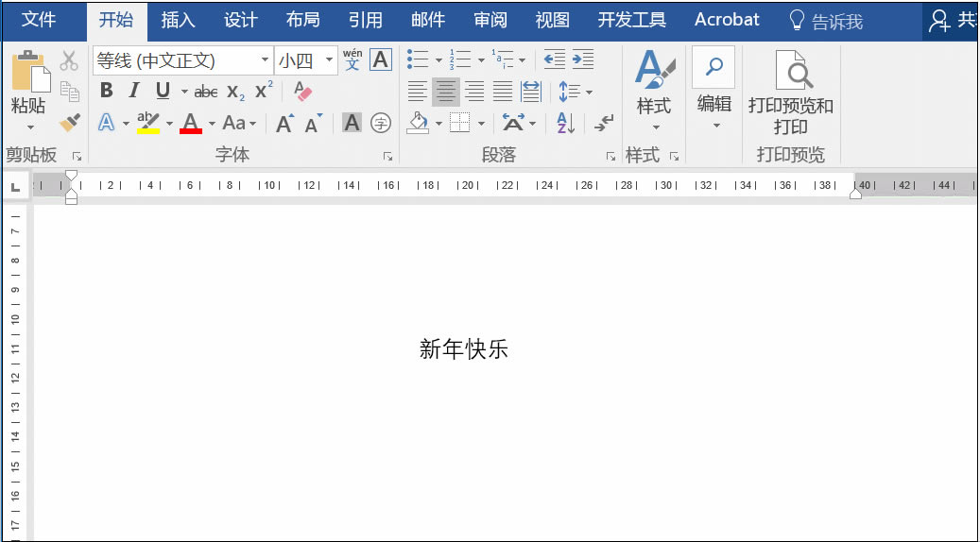Click the tab selector L ruler box
980x542 pixels.
(x=16, y=186)
